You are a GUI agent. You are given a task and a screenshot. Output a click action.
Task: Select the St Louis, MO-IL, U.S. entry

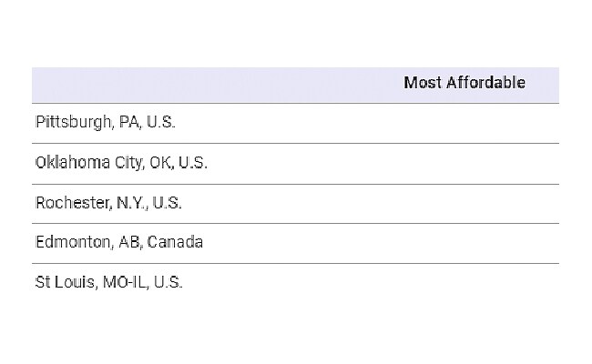point(295,282)
